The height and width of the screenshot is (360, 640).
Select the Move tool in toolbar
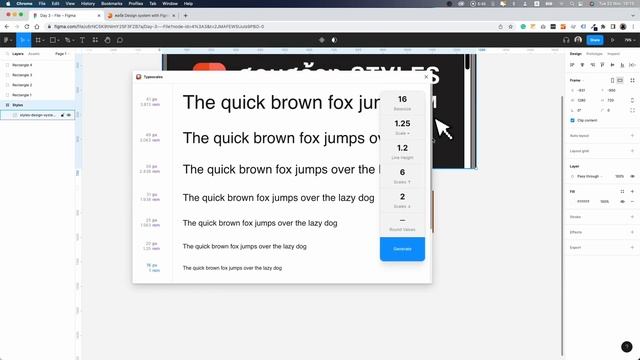pyautogui.click(x=22, y=40)
